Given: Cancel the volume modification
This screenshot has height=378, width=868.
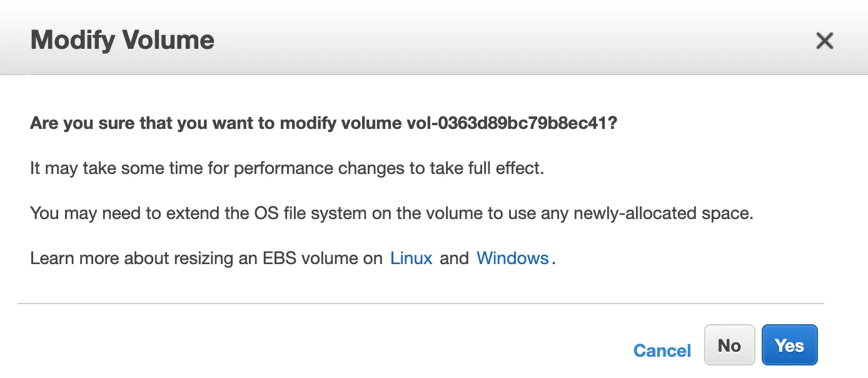Looking at the screenshot, I should pyautogui.click(x=662, y=350).
